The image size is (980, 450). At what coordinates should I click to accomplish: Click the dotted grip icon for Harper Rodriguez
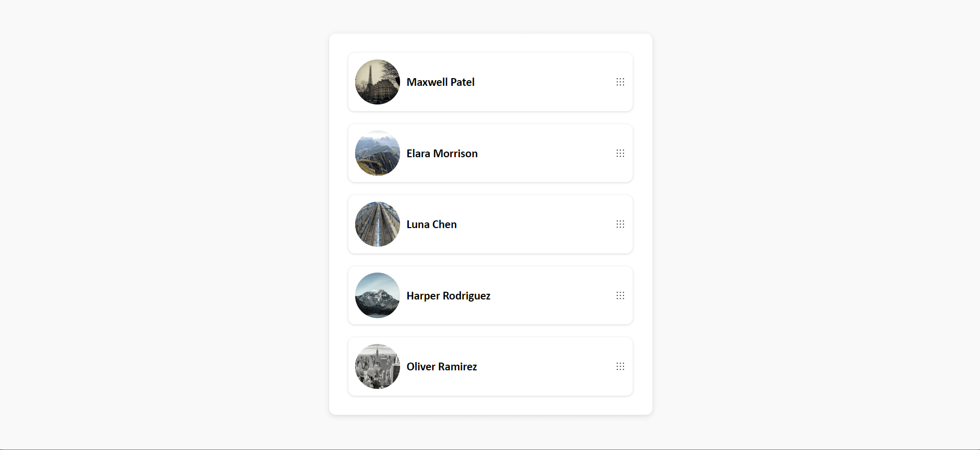tap(620, 295)
